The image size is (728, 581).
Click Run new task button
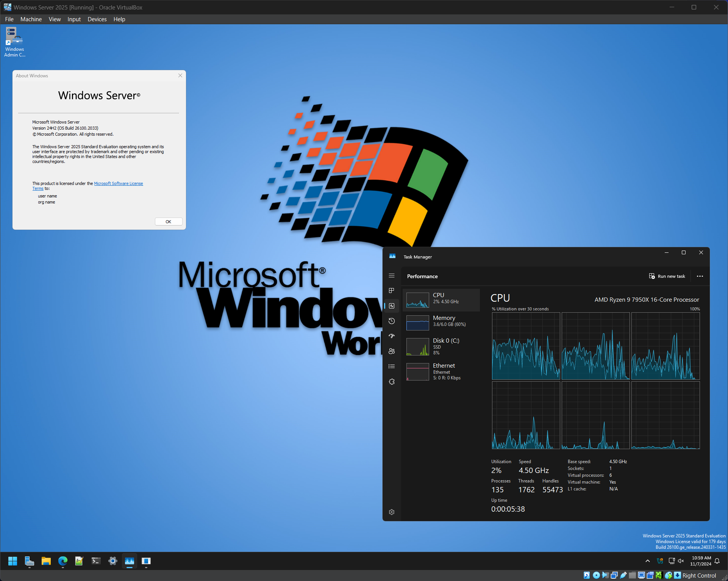(x=667, y=276)
